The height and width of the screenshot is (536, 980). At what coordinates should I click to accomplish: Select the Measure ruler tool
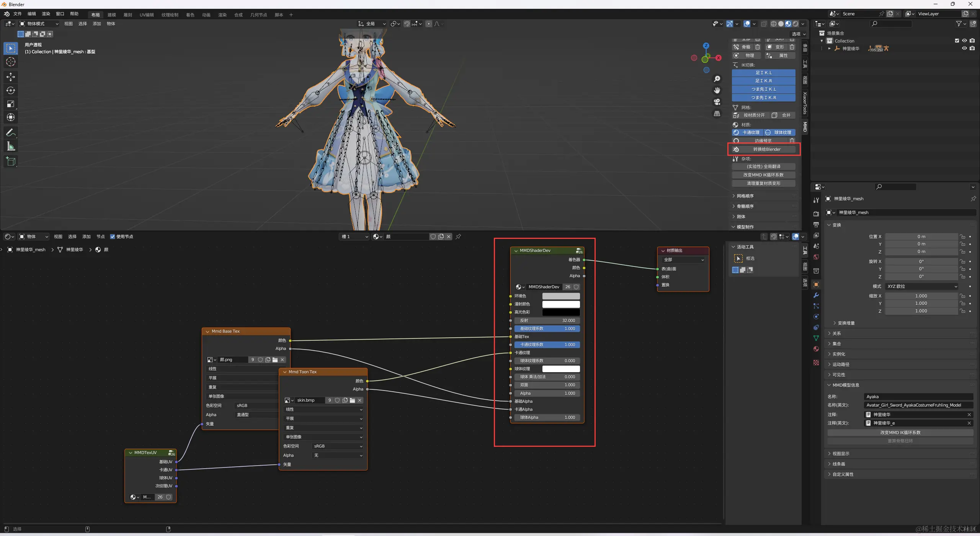[x=11, y=146]
